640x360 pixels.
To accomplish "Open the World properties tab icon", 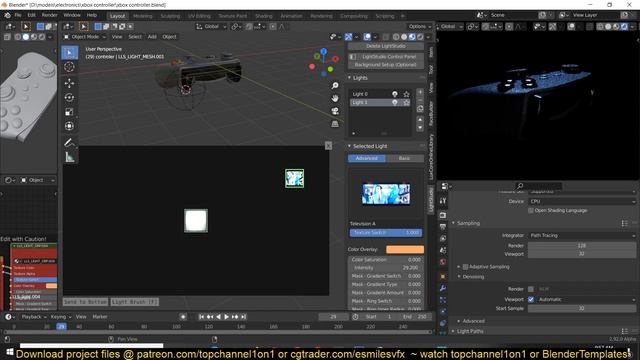I will tap(443, 262).
